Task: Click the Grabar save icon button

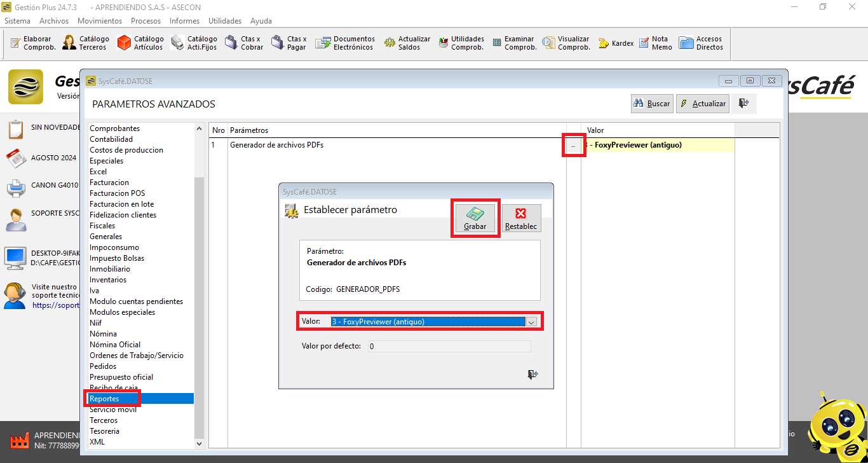Action: point(475,218)
